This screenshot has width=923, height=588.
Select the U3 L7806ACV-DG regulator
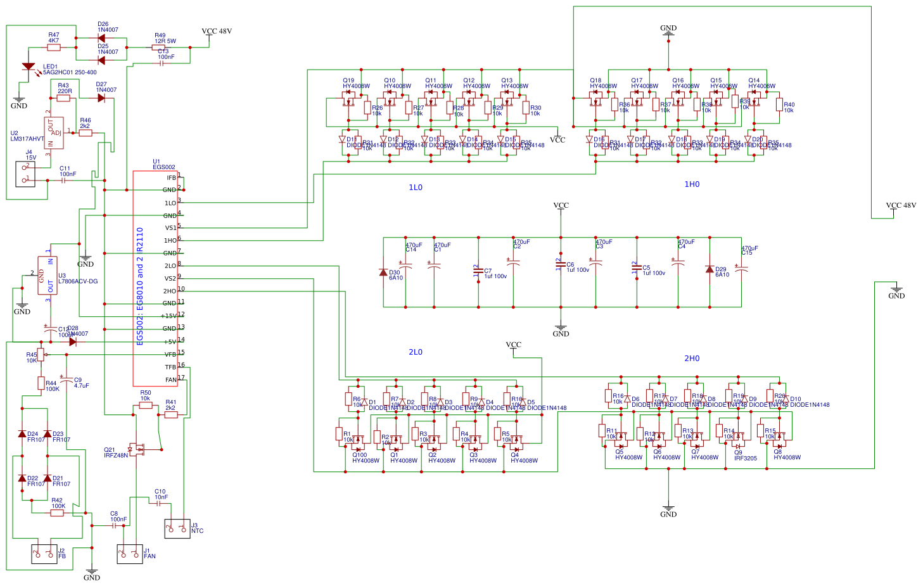[48, 276]
